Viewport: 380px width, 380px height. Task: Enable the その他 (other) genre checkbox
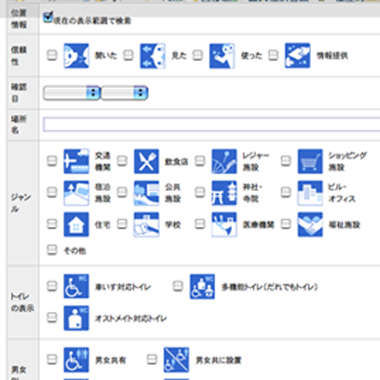(x=52, y=250)
